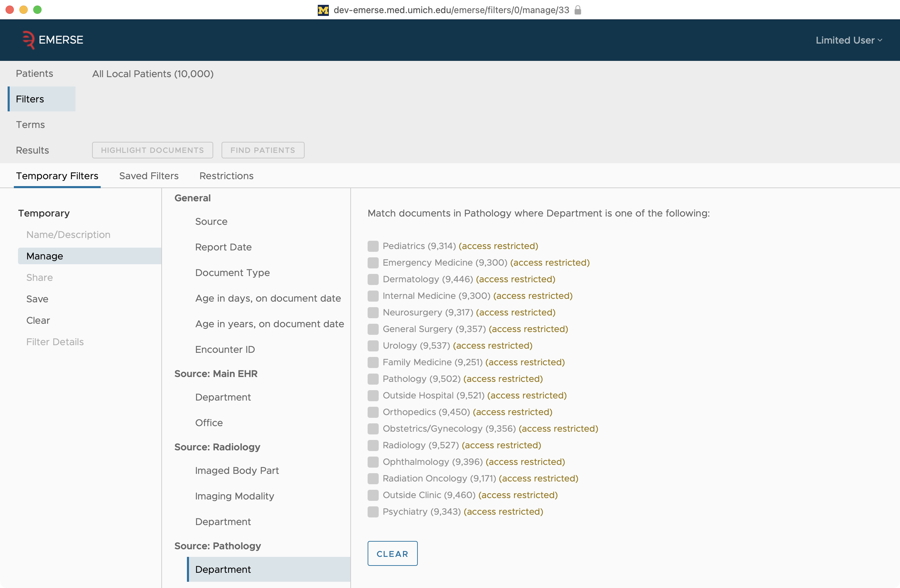Screen dimensions: 900x588
Task: Select Department under Source: Radiology
Action: coord(223,522)
